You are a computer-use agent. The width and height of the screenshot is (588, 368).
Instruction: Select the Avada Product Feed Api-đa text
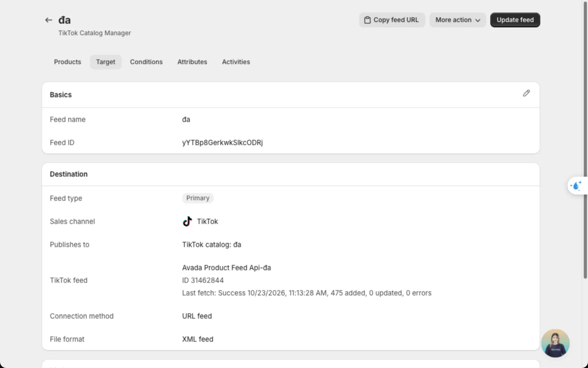tap(227, 268)
